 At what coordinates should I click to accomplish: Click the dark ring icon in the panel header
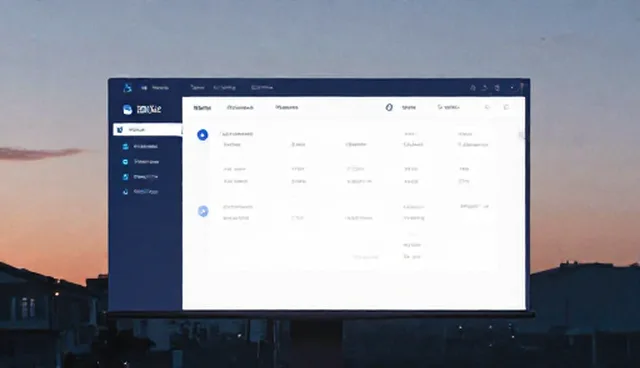[389, 107]
